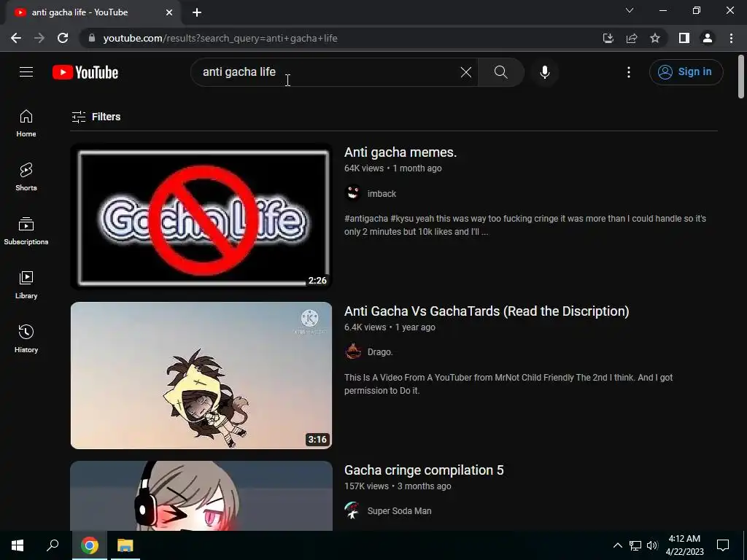Open network status icon in tray
This screenshot has height=560, width=747.
(635, 545)
